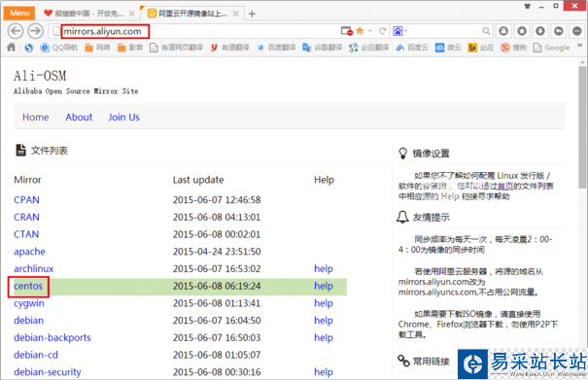Open the QQ导航 bookmark
588x380 pixels.
pyautogui.click(x=59, y=48)
